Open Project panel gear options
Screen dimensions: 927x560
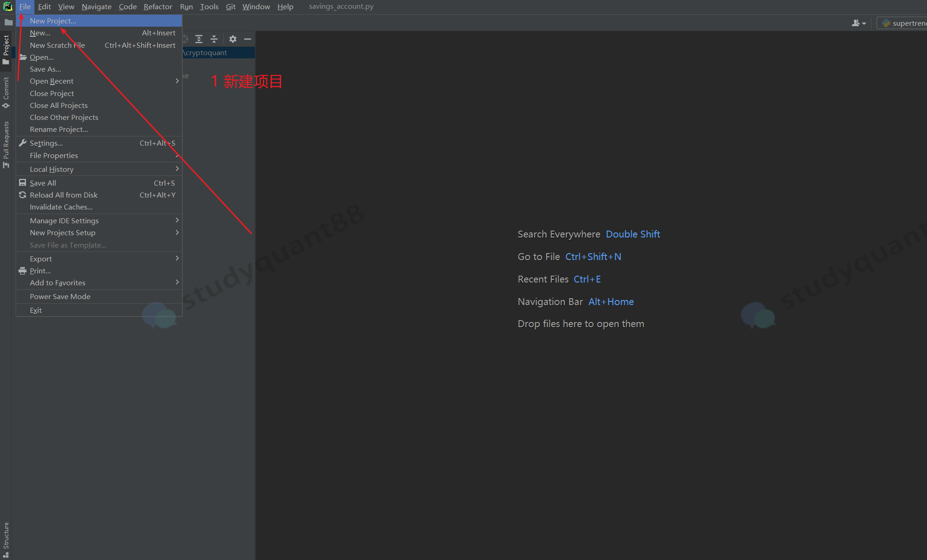point(233,39)
